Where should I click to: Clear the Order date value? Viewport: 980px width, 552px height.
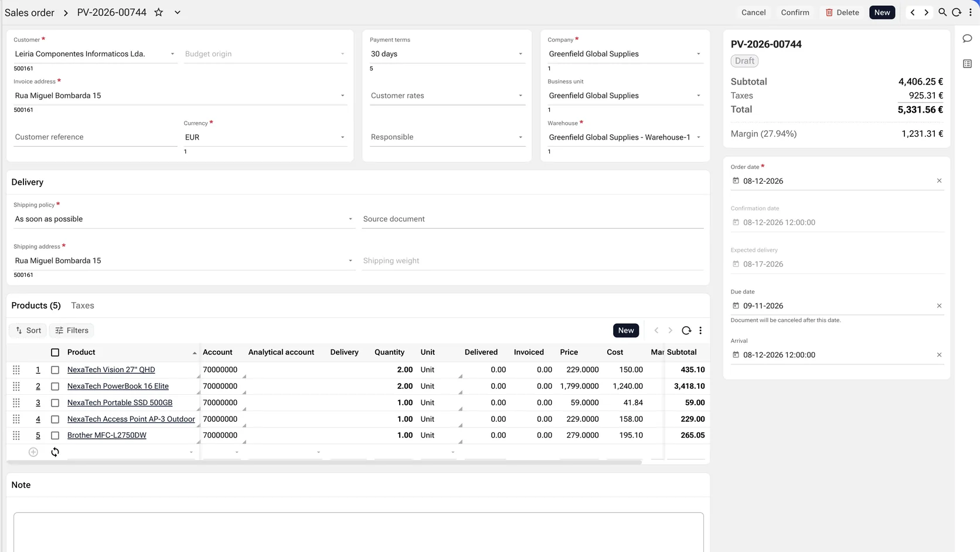939,181
